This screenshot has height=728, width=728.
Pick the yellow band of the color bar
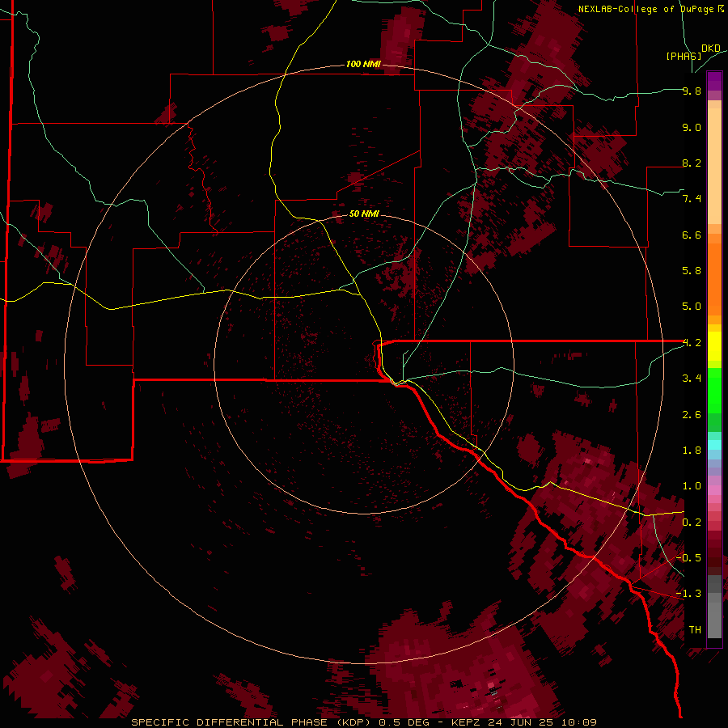[714, 346]
